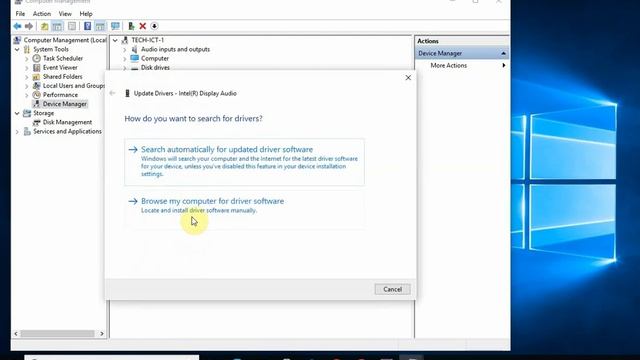Image resolution: width=640 pixels, height=360 pixels.
Task: Select the System Tools tree node
Action: [51, 49]
